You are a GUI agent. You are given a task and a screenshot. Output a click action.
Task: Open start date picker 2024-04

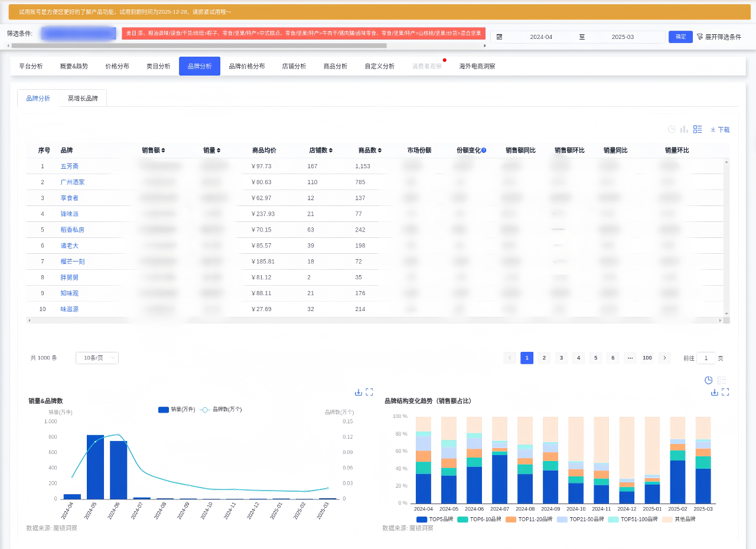[541, 37]
